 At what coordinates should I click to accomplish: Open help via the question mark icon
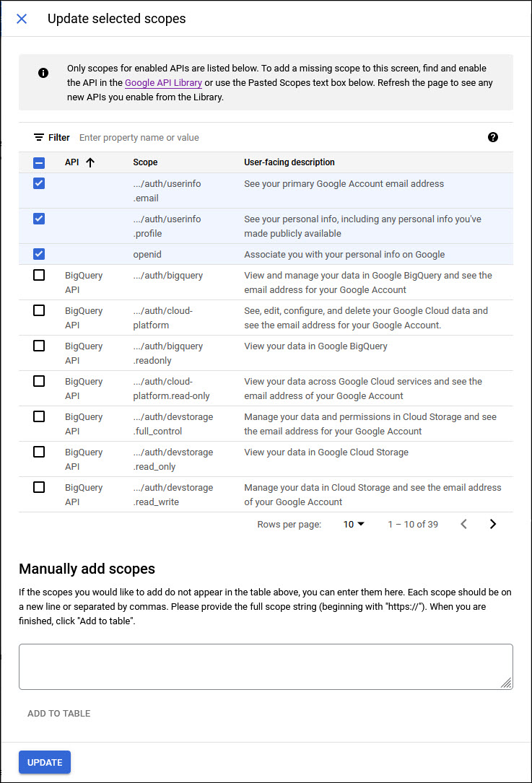click(x=493, y=137)
